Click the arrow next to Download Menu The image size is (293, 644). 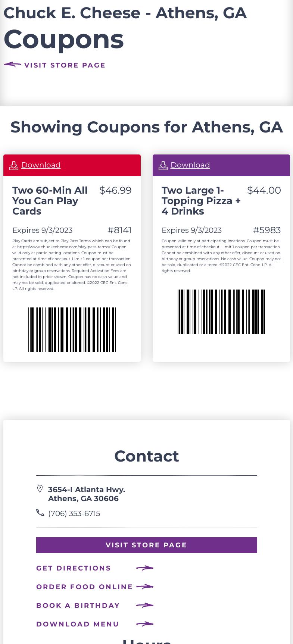click(x=145, y=624)
